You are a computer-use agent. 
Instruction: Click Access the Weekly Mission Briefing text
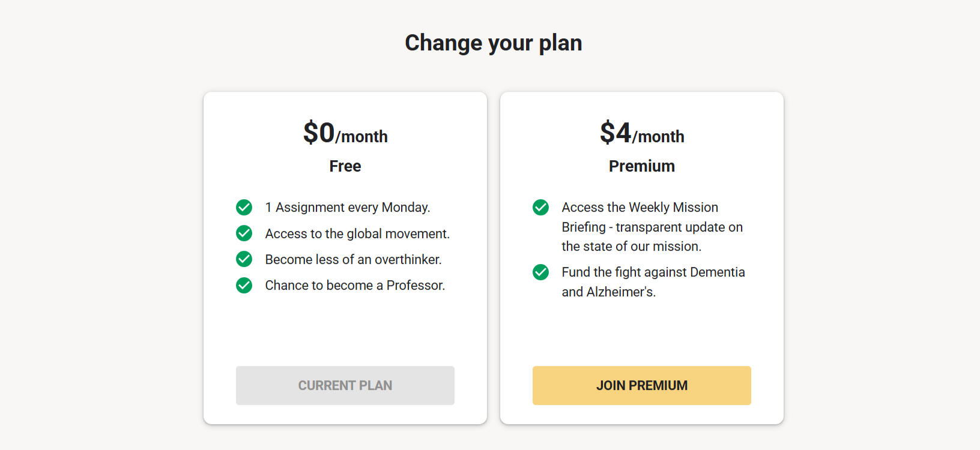[x=640, y=208]
